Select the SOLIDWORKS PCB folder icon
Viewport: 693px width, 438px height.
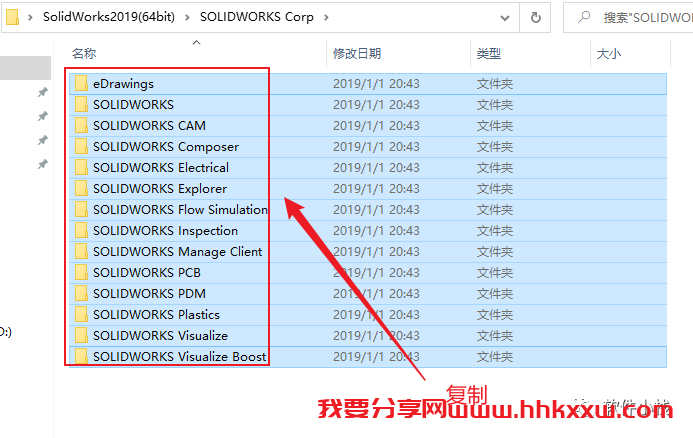(x=81, y=272)
